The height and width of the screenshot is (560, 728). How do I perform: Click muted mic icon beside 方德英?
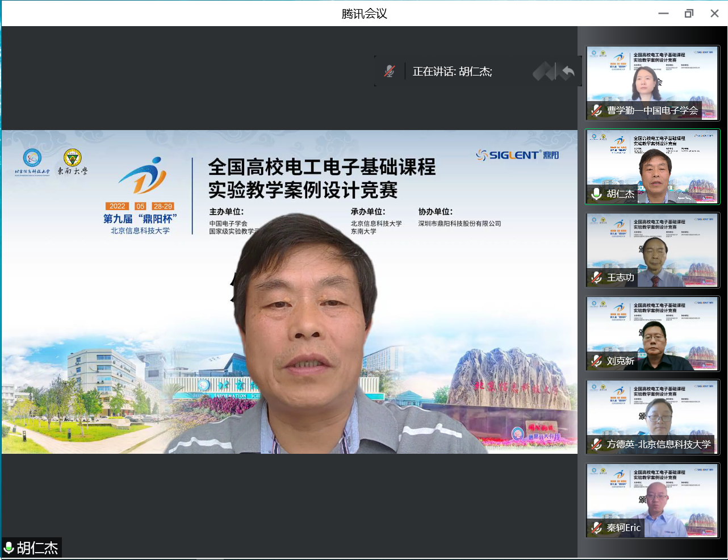click(x=596, y=445)
